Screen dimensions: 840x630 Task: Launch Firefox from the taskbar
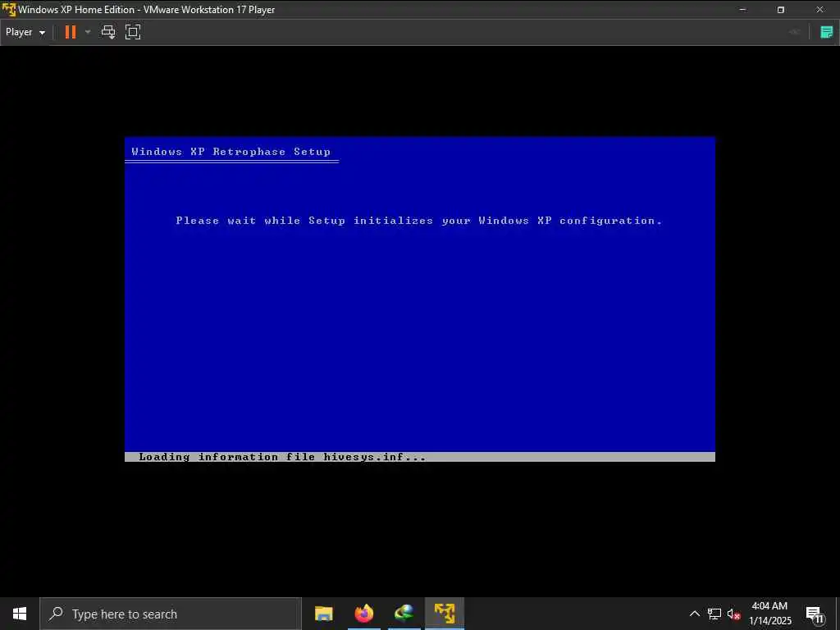click(363, 614)
